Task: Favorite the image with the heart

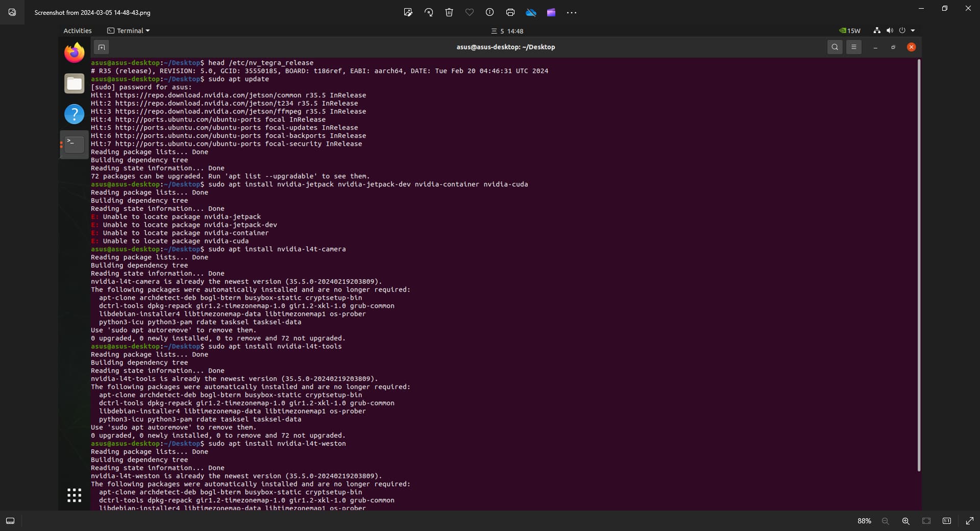Action: tap(470, 12)
